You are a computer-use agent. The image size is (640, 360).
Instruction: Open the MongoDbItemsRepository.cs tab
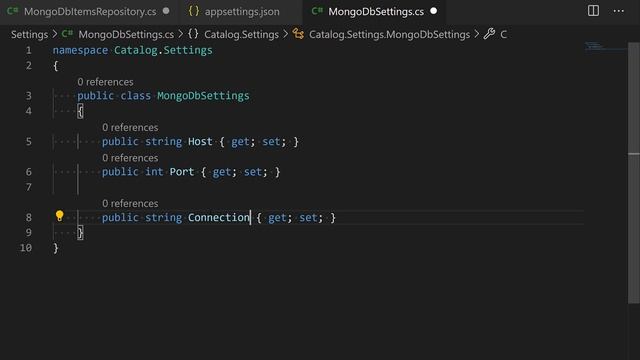[89, 11]
